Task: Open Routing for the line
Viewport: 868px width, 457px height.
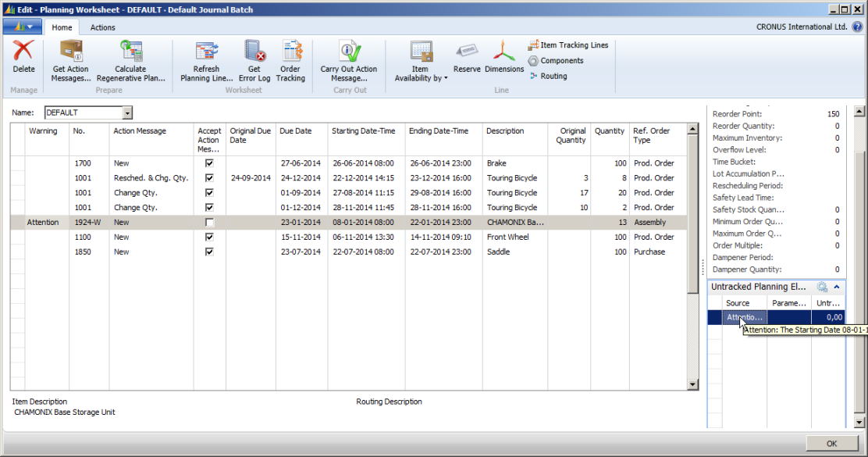Action: pos(548,76)
